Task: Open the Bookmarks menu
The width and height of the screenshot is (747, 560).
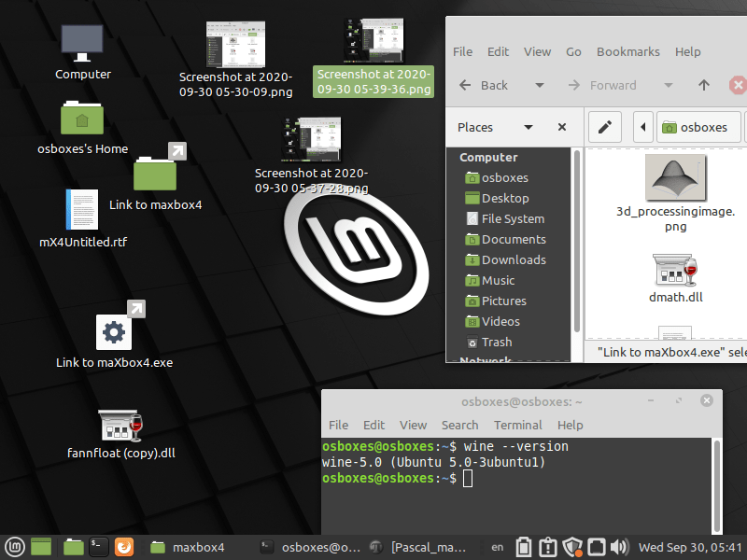Action: [x=627, y=51]
